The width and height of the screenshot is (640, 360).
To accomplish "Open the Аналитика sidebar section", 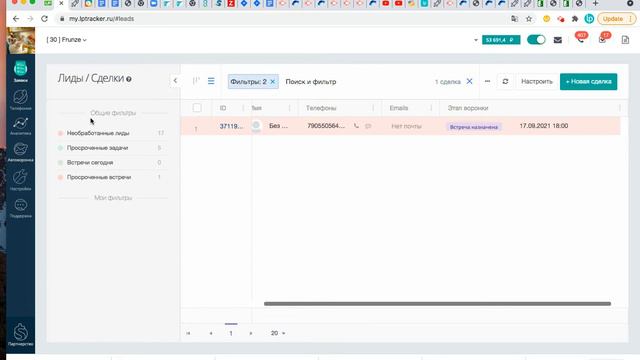I will pyautogui.click(x=20, y=126).
